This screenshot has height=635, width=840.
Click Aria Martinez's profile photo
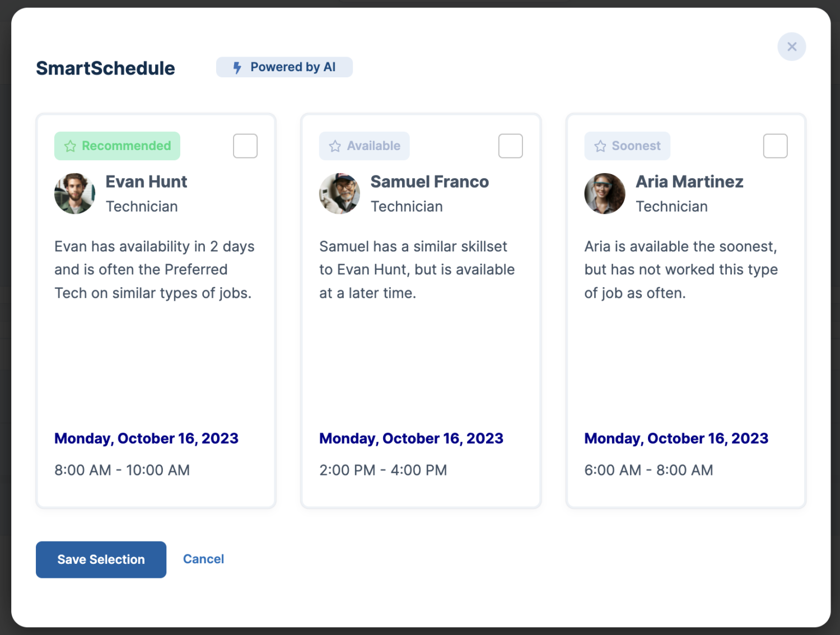[605, 193]
